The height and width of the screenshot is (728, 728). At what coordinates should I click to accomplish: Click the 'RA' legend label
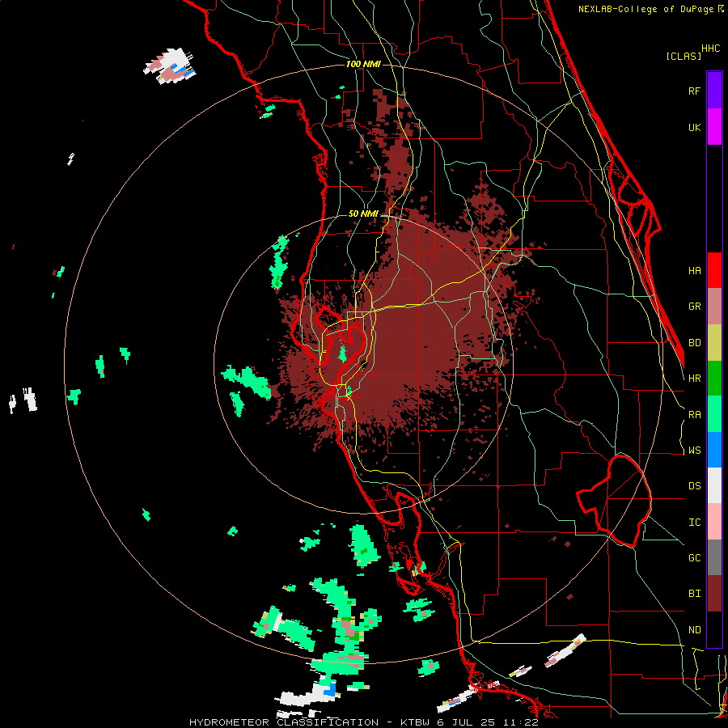click(x=694, y=415)
